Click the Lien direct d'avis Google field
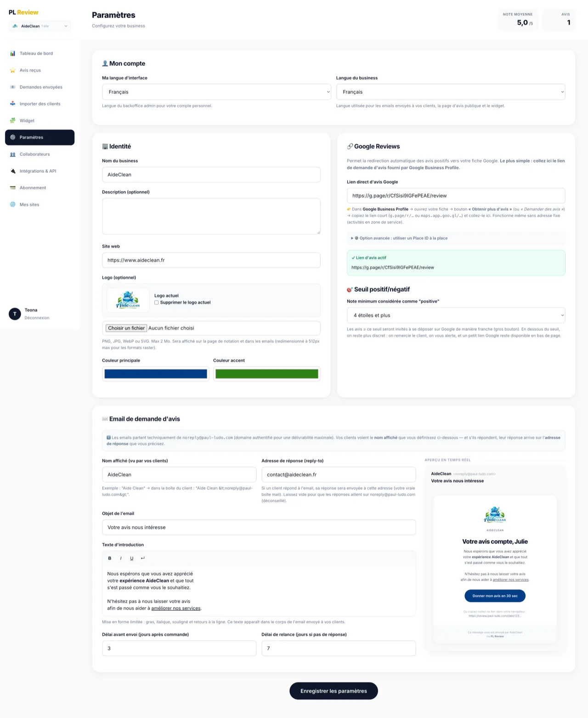The height and width of the screenshot is (718, 588). coord(456,196)
